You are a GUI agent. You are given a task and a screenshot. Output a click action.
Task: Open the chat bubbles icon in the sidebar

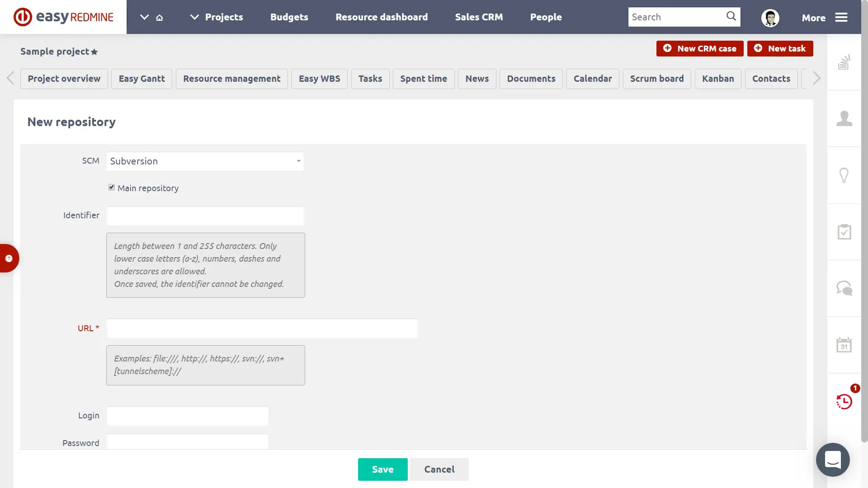tap(844, 288)
